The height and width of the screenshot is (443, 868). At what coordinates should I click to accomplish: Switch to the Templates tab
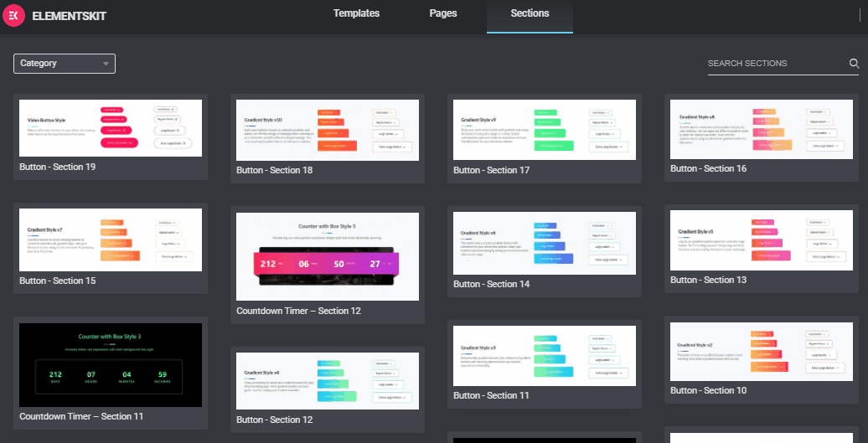click(357, 13)
